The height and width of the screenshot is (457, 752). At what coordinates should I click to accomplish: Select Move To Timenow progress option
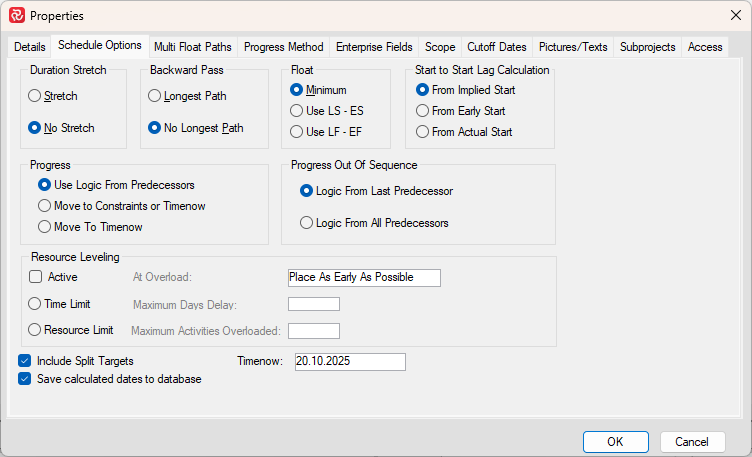point(44,227)
